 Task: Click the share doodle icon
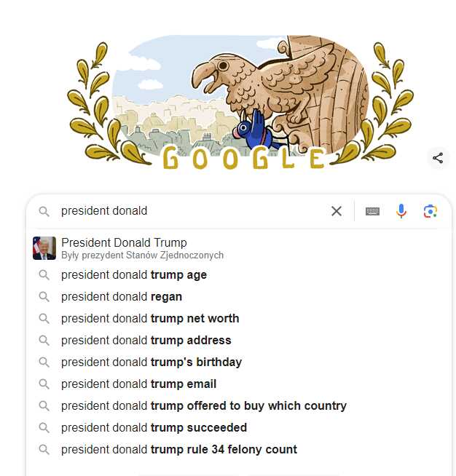pos(438,158)
